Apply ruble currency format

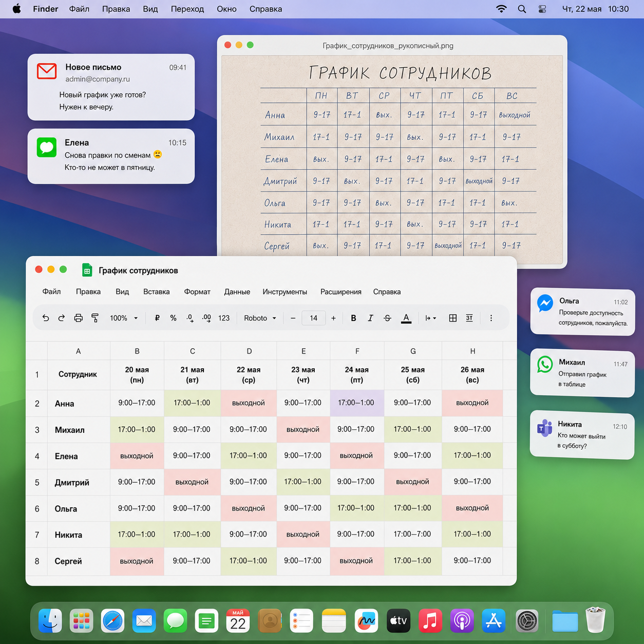click(157, 318)
